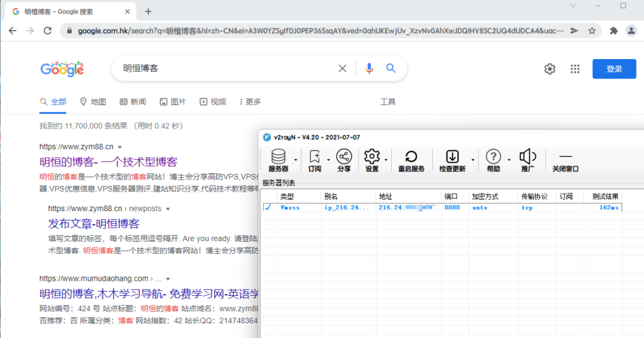The height and width of the screenshot is (338, 644).
Task: Check for updates via 检查更新 icon
Action: (x=452, y=160)
